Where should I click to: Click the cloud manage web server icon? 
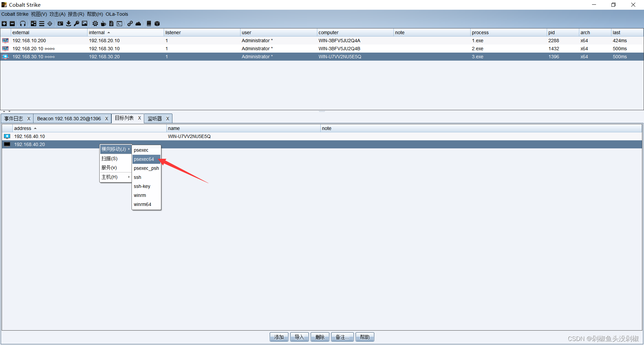click(x=138, y=23)
